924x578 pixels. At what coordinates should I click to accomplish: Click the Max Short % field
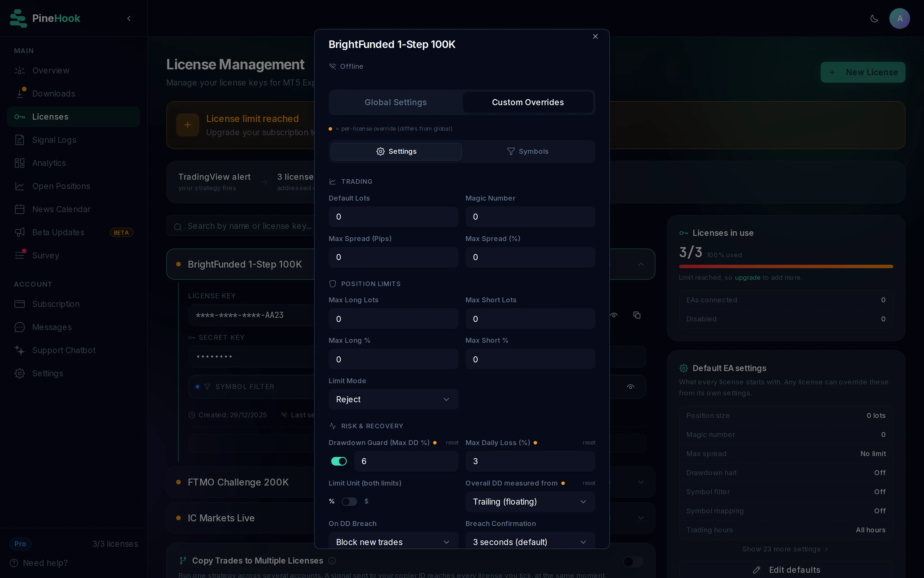pyautogui.click(x=530, y=359)
